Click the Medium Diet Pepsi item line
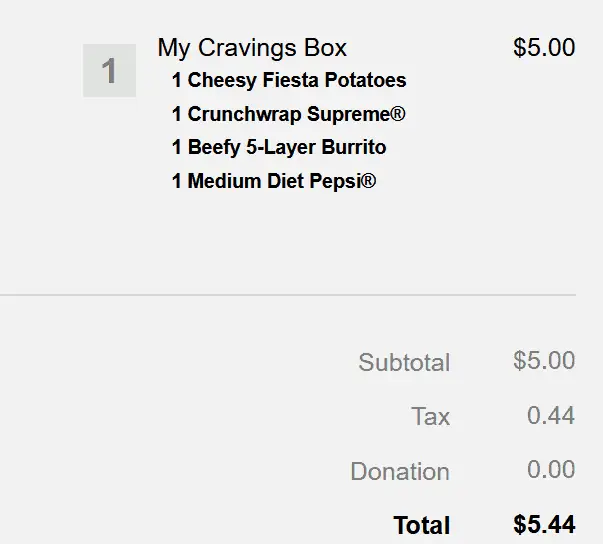The image size is (603, 544). pyautogui.click(x=274, y=181)
